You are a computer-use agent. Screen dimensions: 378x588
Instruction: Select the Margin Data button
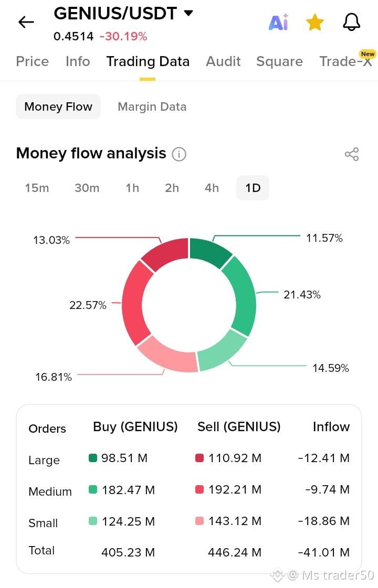(x=152, y=107)
